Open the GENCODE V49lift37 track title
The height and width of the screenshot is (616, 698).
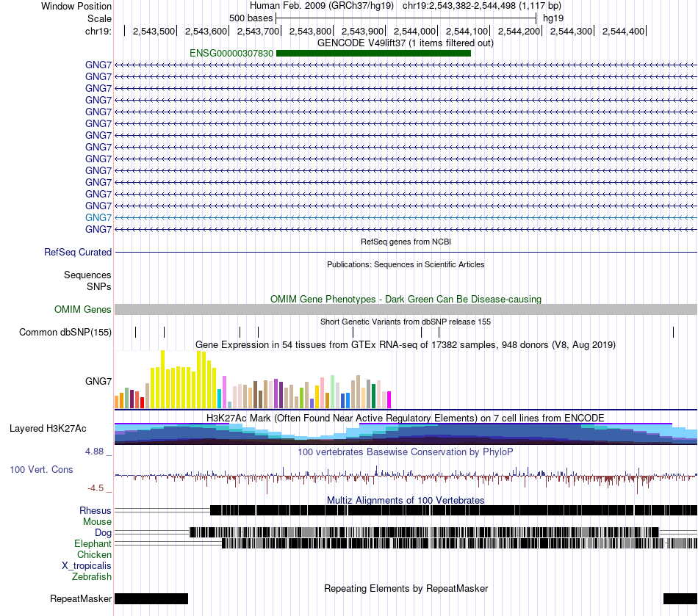pos(406,43)
